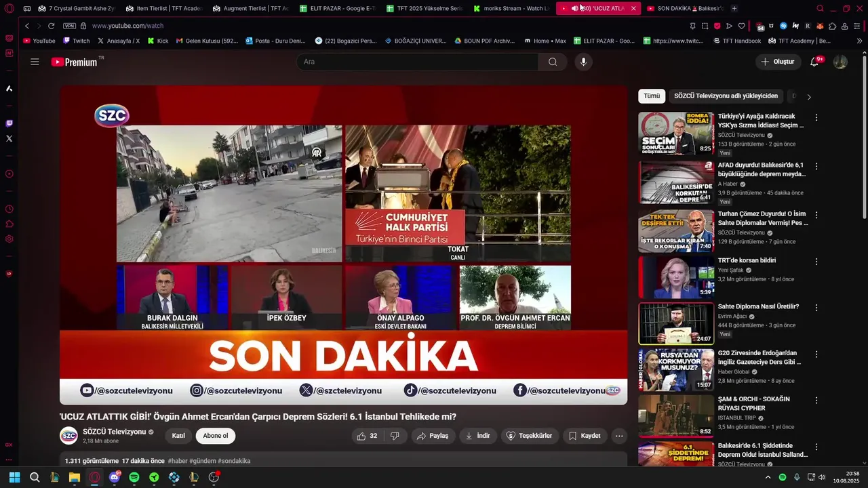Image resolution: width=868 pixels, height=488 pixels.
Task: Open TRT'de korsan bildiri thumbnail
Action: click(676, 277)
